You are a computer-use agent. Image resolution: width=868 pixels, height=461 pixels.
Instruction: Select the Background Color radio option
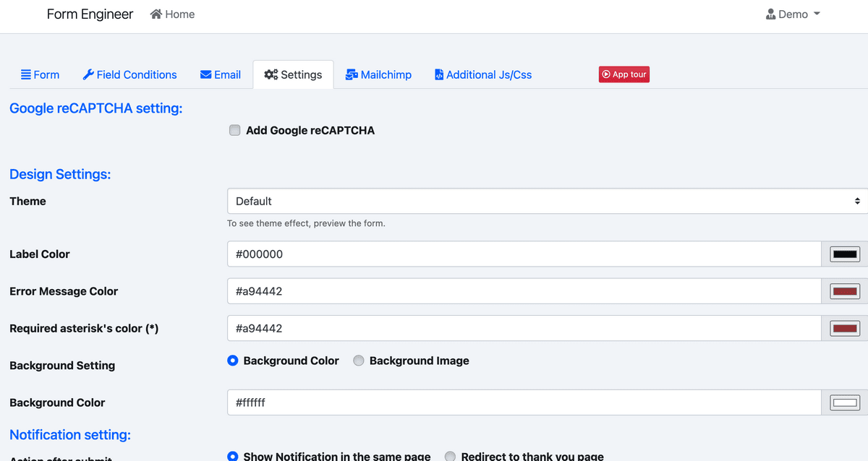click(233, 361)
